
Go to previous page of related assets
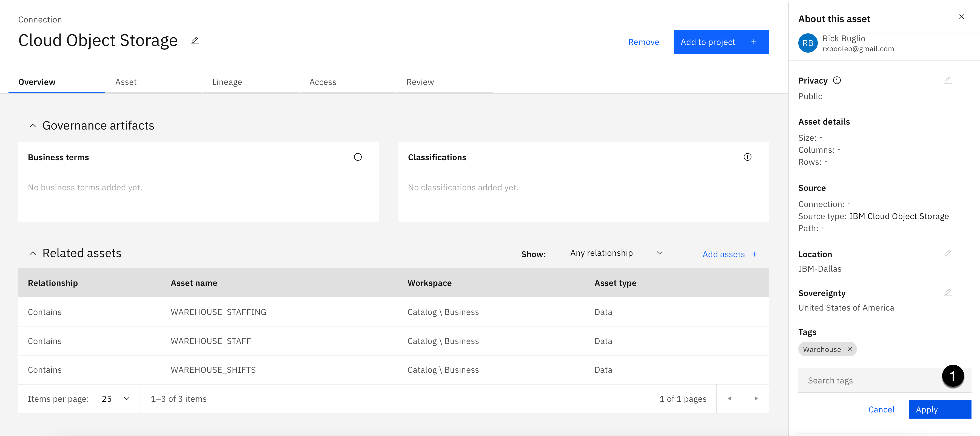point(729,398)
